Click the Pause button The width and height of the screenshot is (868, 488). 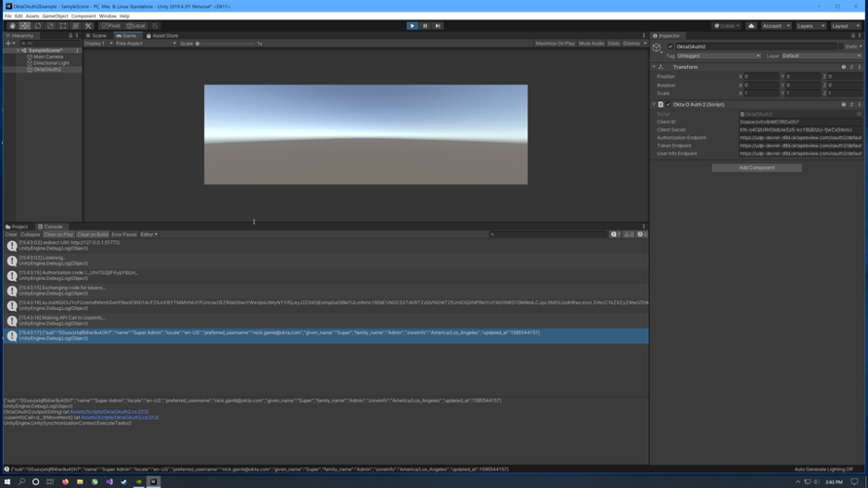[425, 26]
